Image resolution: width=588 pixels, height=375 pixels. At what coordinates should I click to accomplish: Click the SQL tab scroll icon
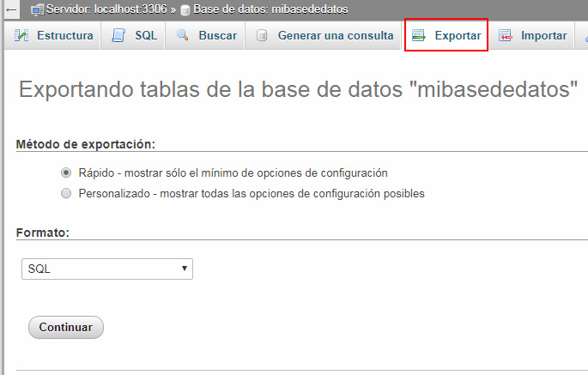tap(118, 35)
